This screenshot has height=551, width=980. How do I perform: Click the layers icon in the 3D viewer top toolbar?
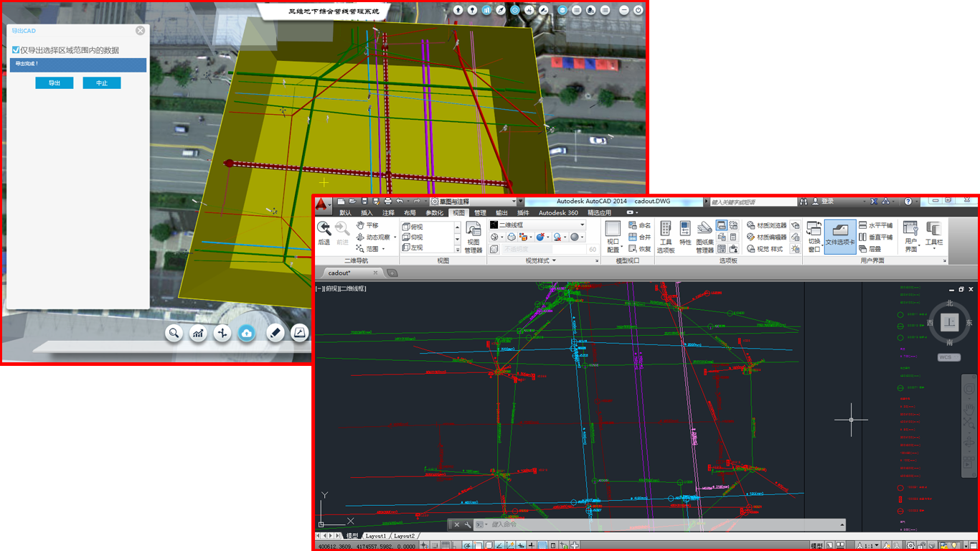coord(562,11)
